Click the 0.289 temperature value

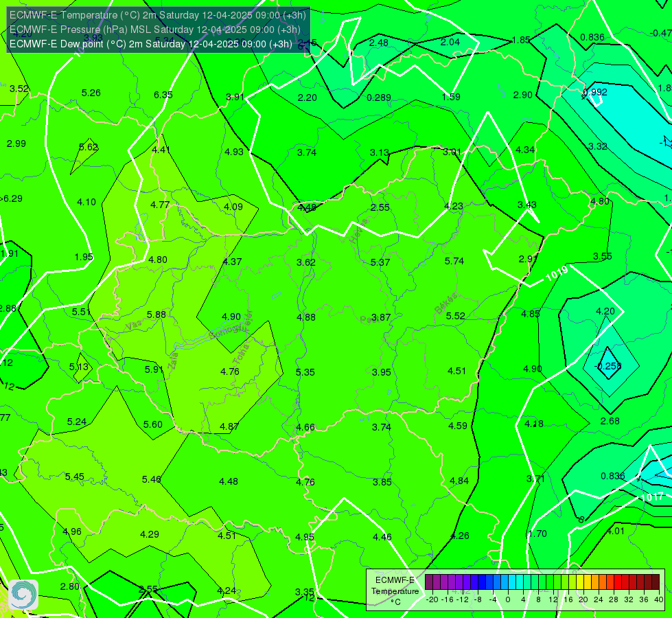tap(379, 98)
